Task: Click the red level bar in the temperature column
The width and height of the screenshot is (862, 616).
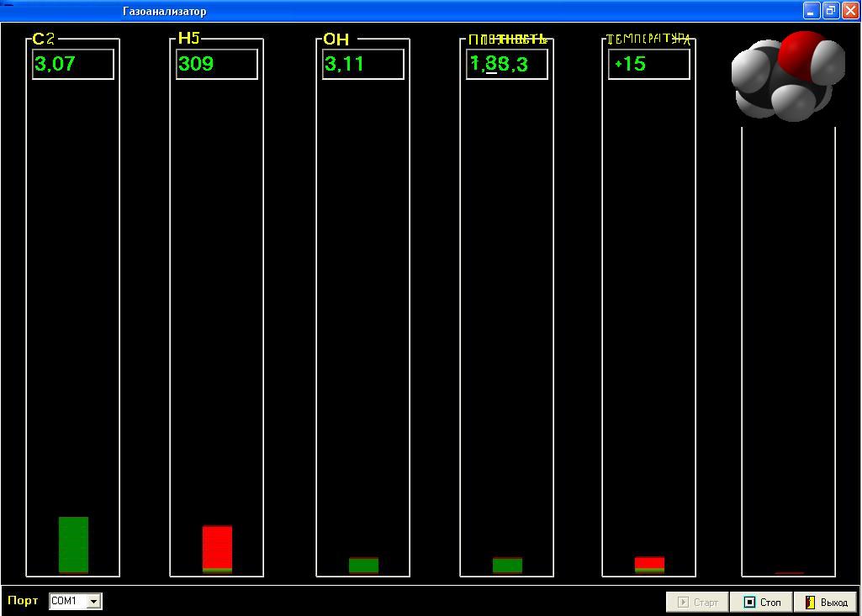Action: pyautogui.click(x=649, y=565)
